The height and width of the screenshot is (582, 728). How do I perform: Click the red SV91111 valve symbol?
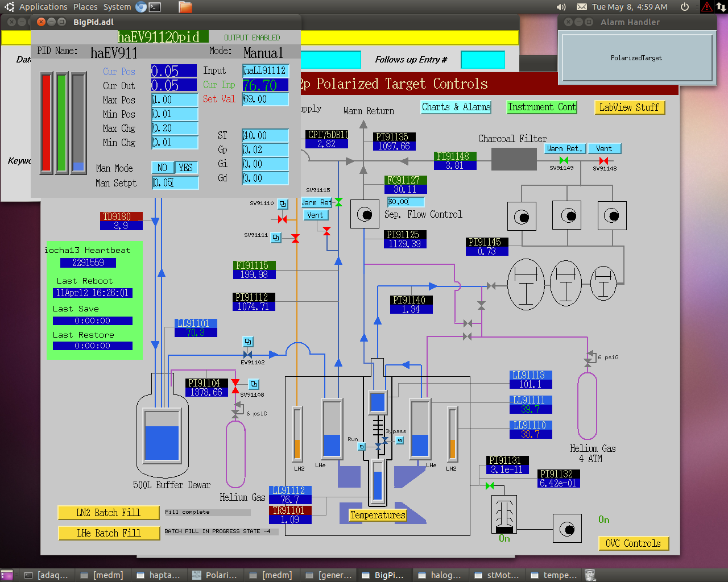point(295,238)
